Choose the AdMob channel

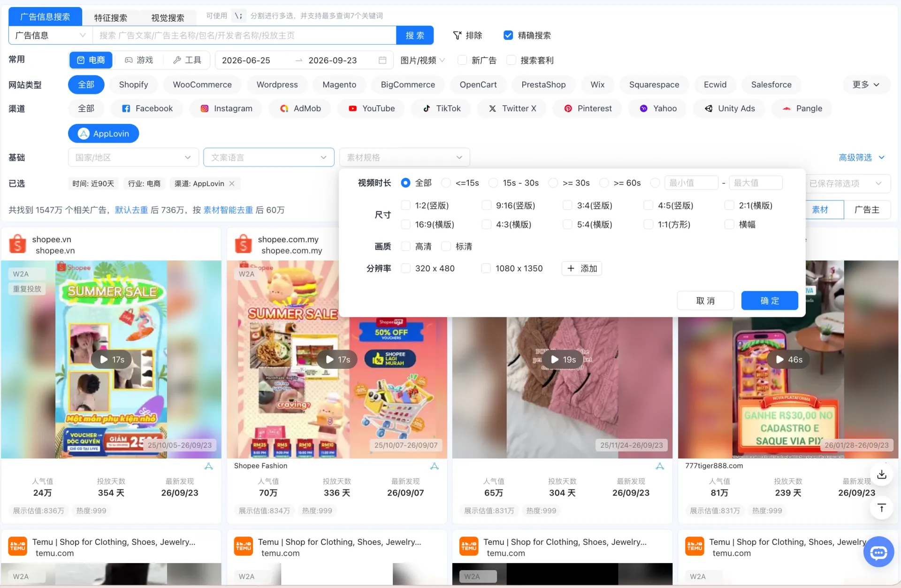coord(300,108)
